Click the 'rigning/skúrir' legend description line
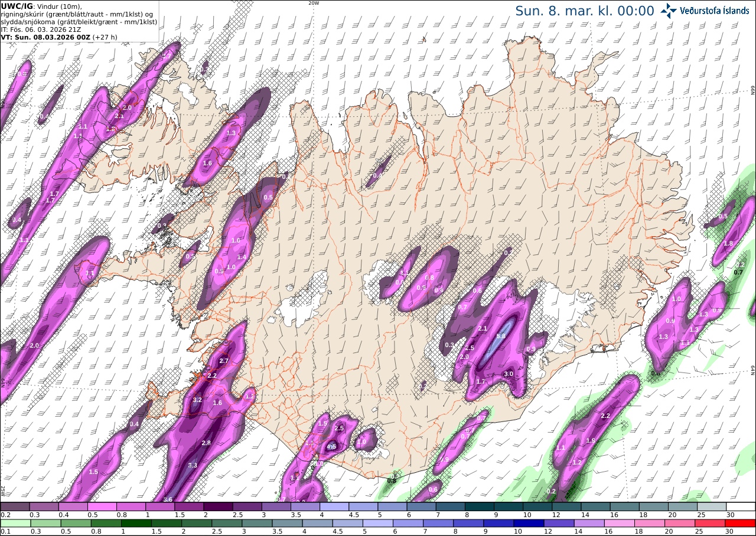756x536 pixels. [78, 14]
